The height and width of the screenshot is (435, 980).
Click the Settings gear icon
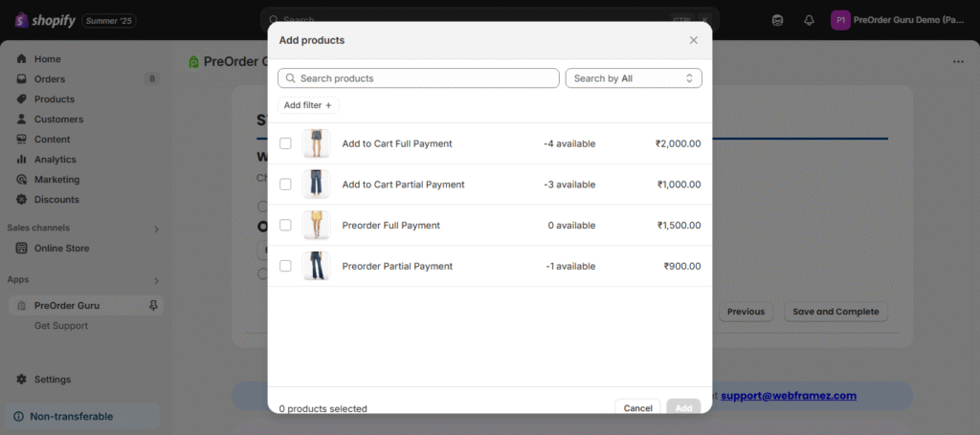tap(21, 380)
